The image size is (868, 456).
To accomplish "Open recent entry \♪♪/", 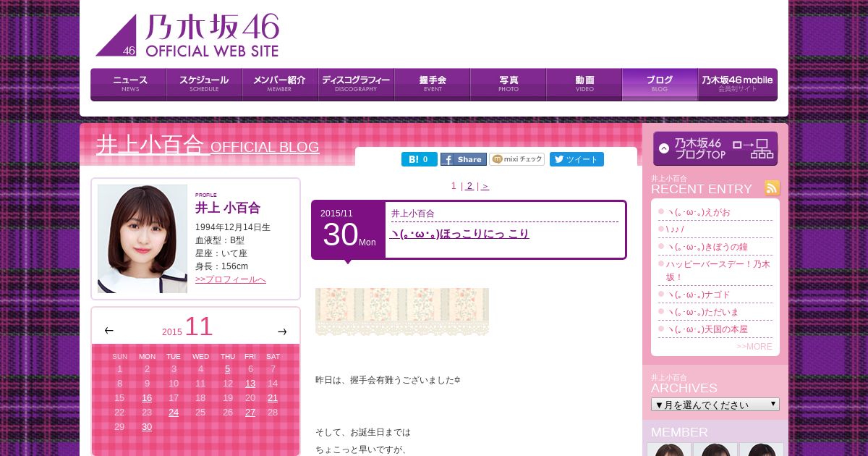I will click(x=675, y=229).
